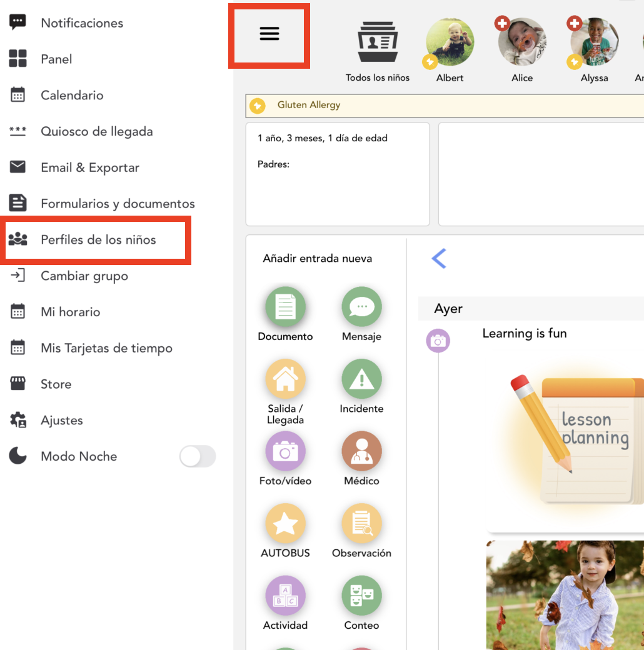Click the Padres label
644x650 pixels.
(x=273, y=164)
